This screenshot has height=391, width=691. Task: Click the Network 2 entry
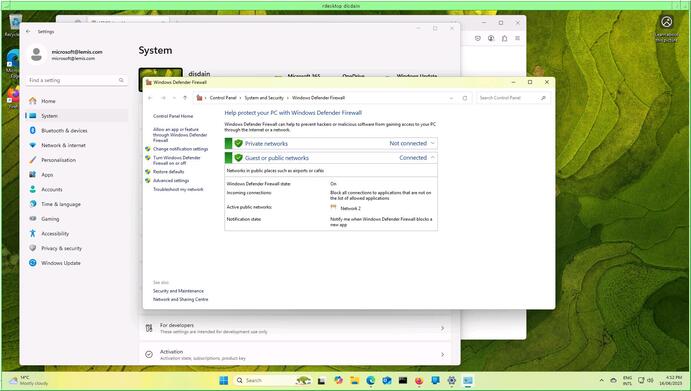(x=350, y=208)
